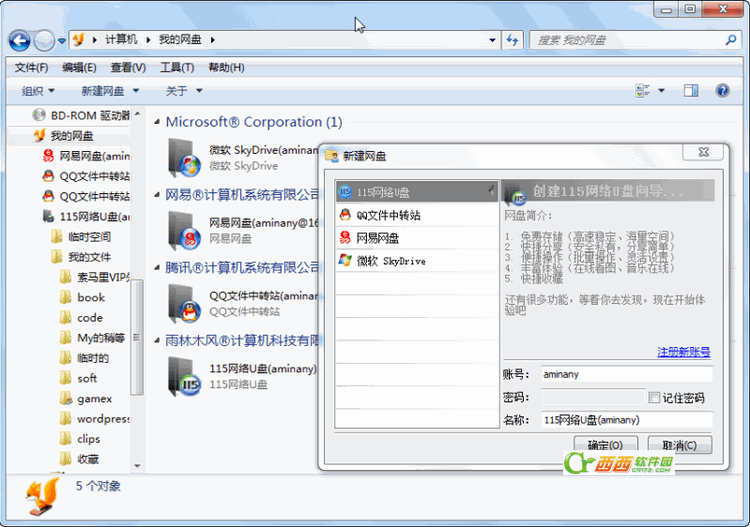
Task: Click the navigation pane scrollbar thumb
Action: pyautogui.click(x=137, y=337)
